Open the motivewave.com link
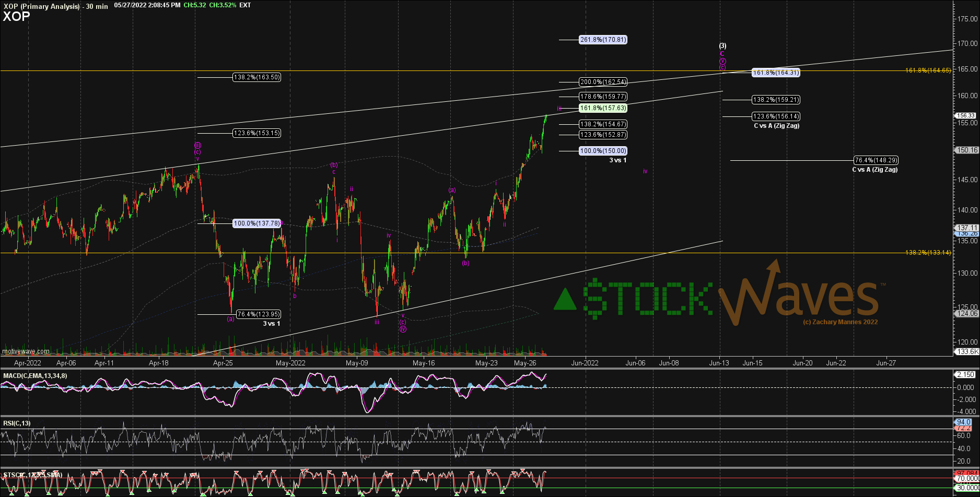Viewport: 980px width, 497px height. click(x=26, y=351)
